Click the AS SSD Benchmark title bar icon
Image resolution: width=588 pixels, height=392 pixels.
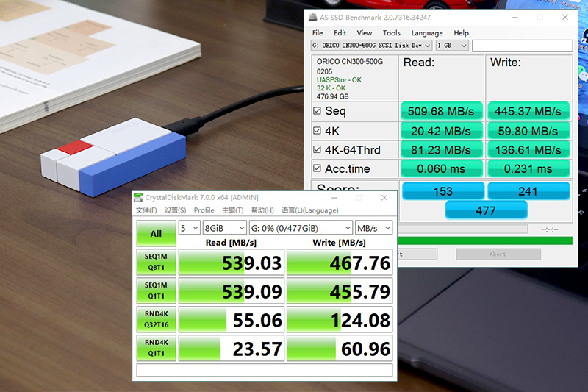click(x=313, y=17)
